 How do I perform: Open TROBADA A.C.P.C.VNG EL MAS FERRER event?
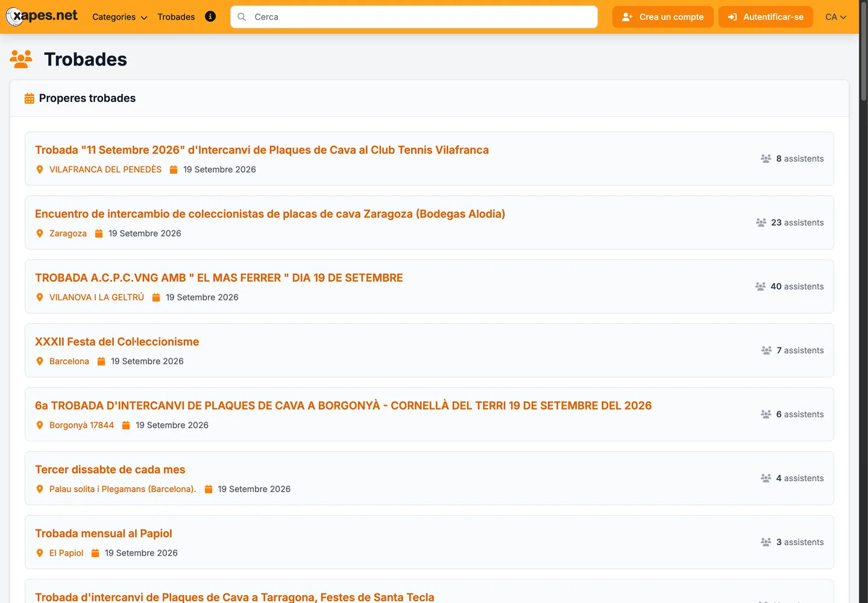point(219,278)
